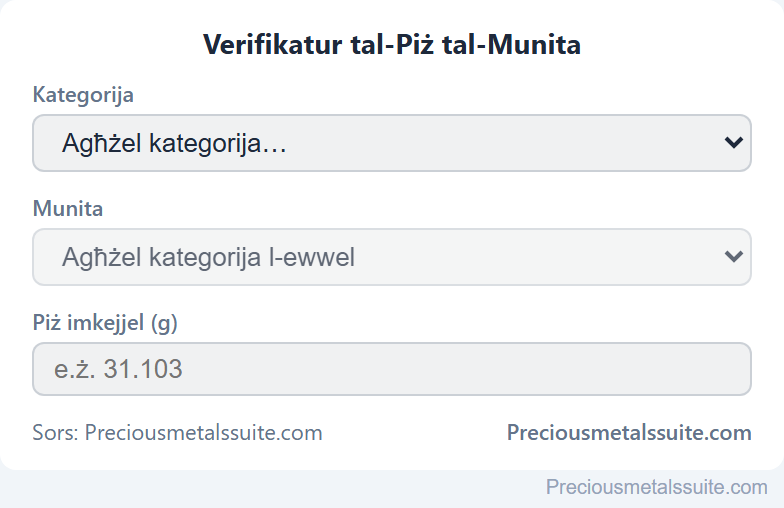Viewport: 784px width, 508px height.
Task: Select the 'Agħżel kategorija…' placeholder option
Action: 174,144
